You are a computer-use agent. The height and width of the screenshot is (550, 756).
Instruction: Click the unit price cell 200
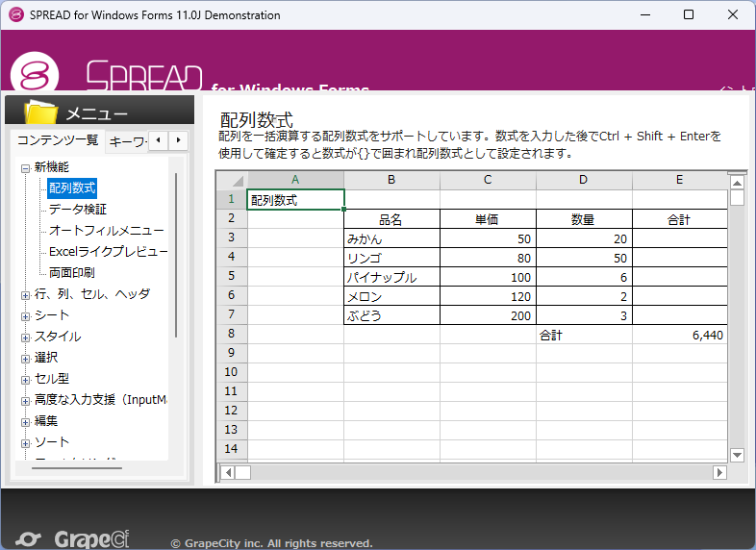(488, 315)
